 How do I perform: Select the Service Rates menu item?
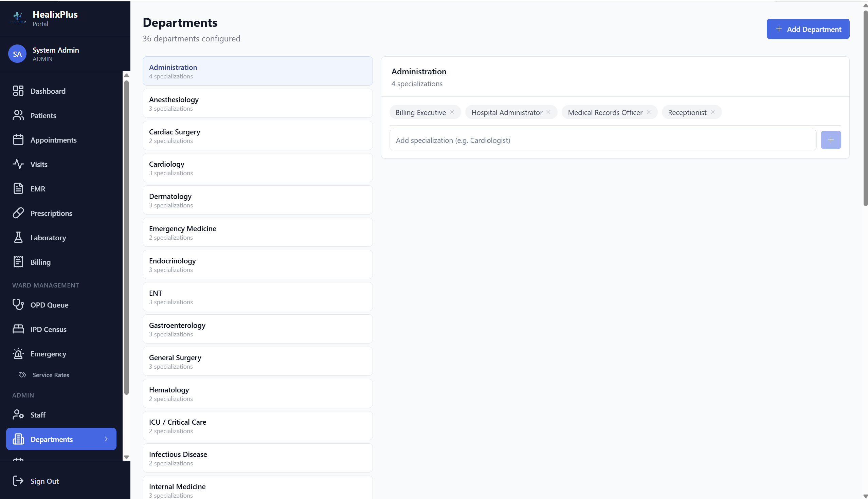click(51, 375)
